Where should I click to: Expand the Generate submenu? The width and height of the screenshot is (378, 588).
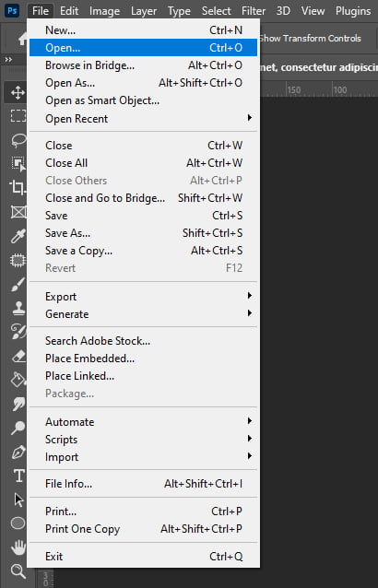point(143,314)
